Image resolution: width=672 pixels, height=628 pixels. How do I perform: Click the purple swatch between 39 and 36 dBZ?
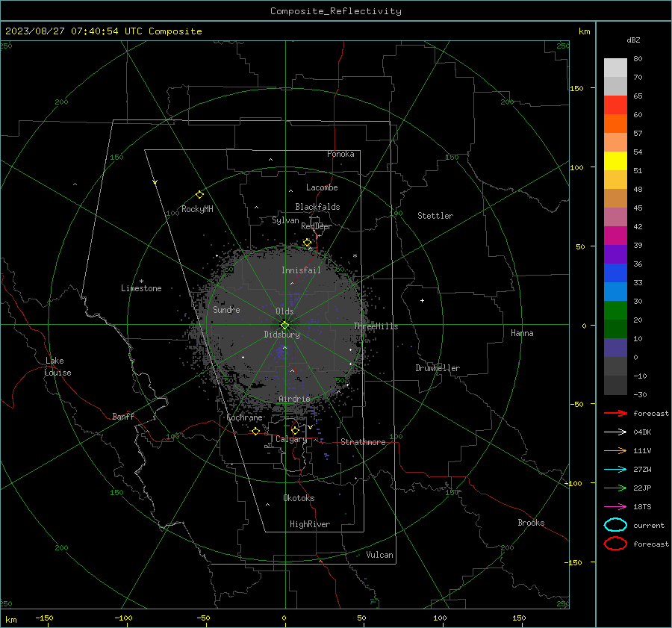coord(615,254)
